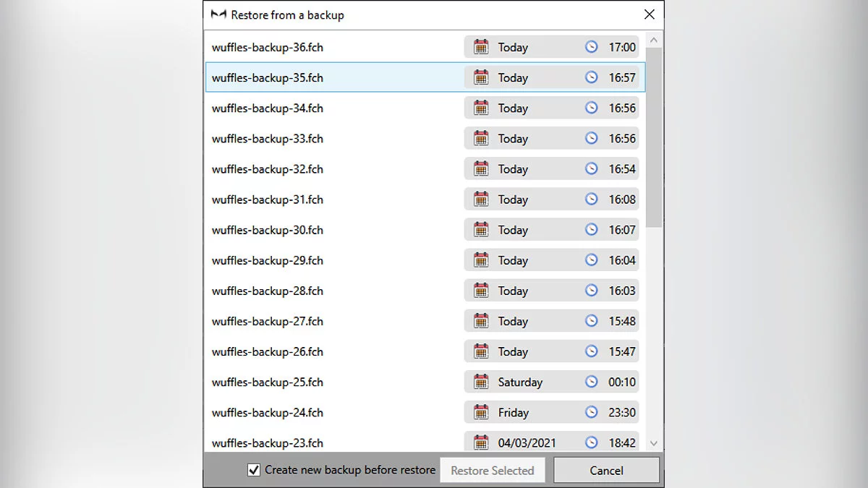This screenshot has height=488, width=868.
Task: Click calendar icon in wuffles-backup-31.fch row
Action: [481, 200]
